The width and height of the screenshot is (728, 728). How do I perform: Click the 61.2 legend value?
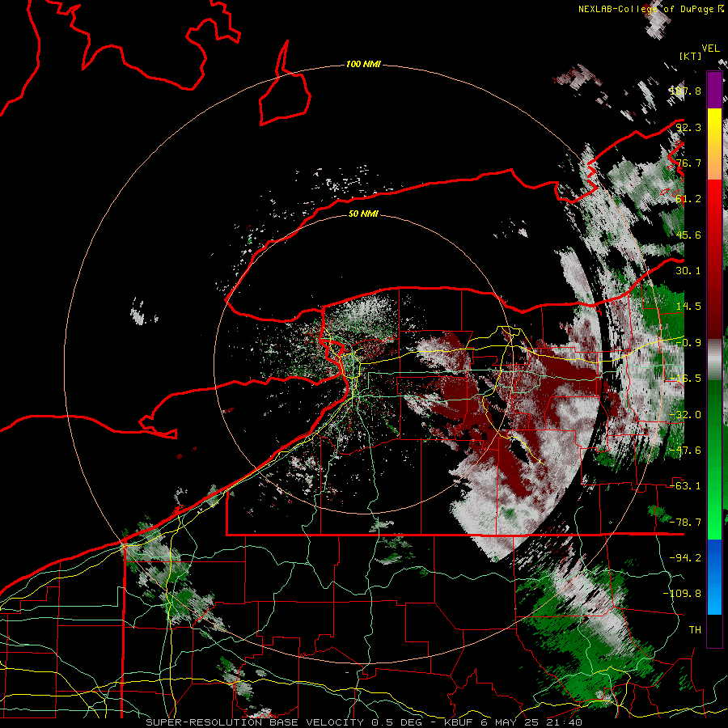[x=688, y=199]
